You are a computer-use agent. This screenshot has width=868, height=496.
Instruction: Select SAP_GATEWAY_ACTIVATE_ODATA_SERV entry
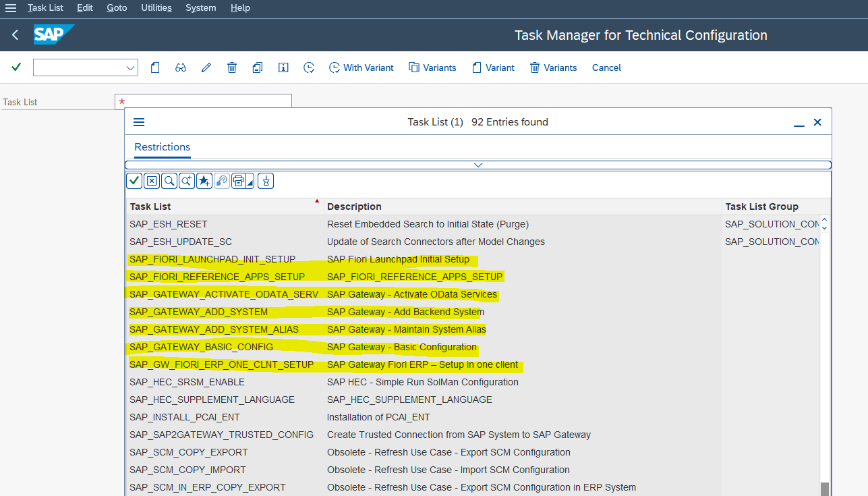pyautogui.click(x=224, y=294)
